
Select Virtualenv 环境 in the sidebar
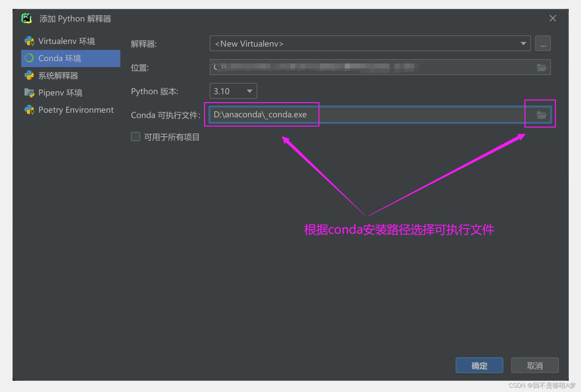71,41
